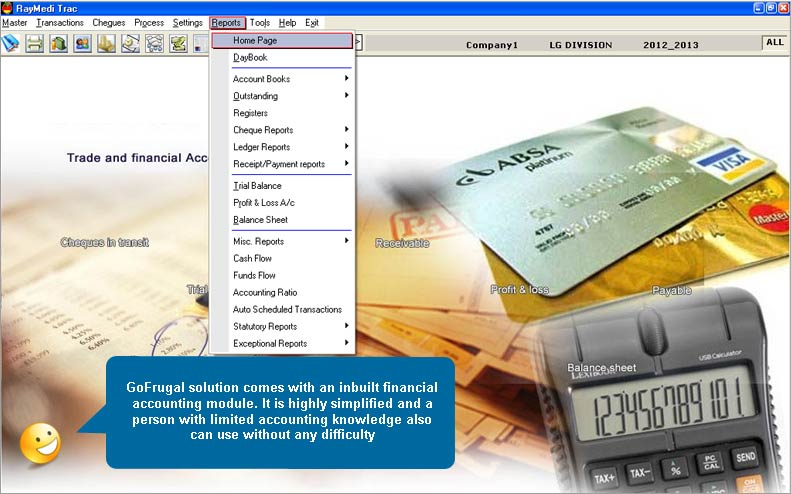Screen dimensions: 791x494
Task: Click Exit in the menu bar
Action: (312, 23)
